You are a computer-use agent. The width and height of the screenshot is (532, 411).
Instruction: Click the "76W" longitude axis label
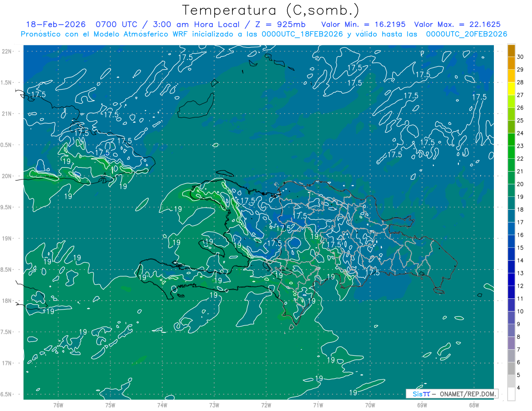[58, 405]
